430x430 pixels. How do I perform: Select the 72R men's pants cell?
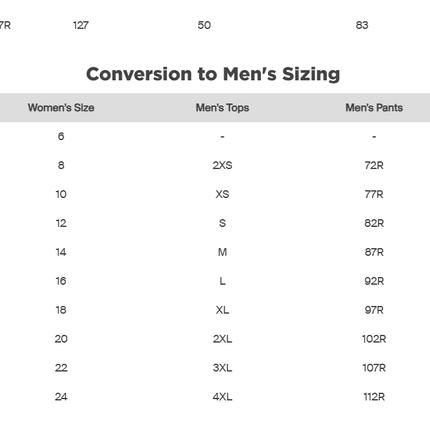[374, 165]
